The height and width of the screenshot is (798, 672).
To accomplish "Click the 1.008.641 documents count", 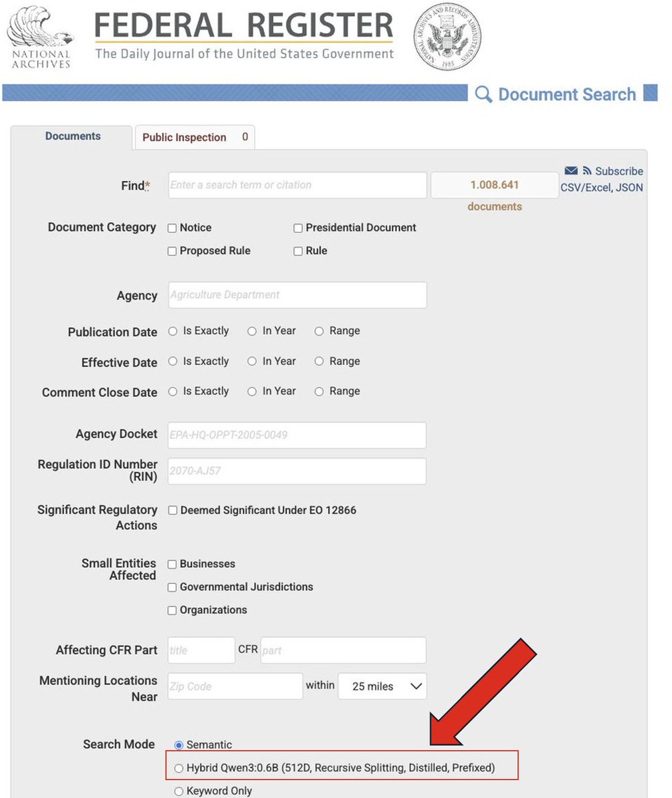I will pyautogui.click(x=495, y=186).
